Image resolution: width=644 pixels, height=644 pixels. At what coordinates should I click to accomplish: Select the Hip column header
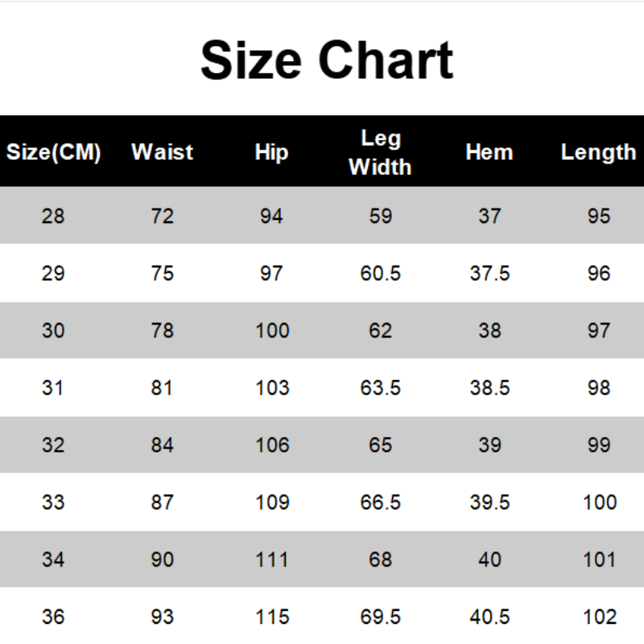(271, 152)
